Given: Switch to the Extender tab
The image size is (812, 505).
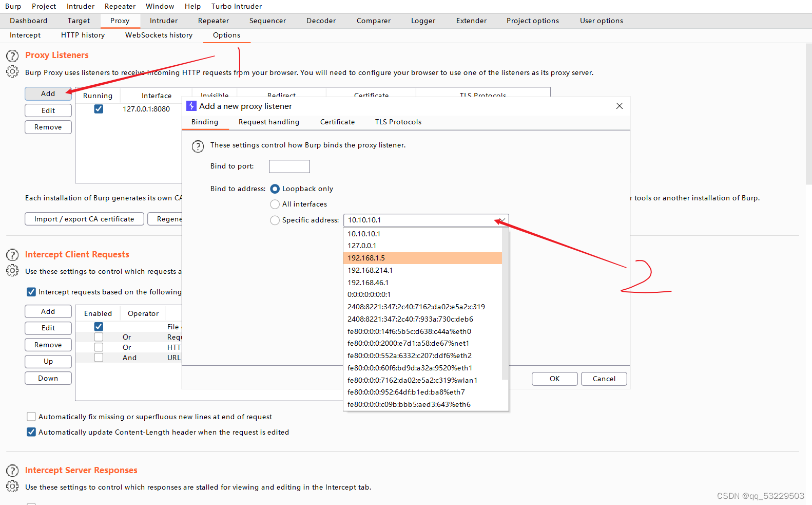Looking at the screenshot, I should (x=471, y=21).
